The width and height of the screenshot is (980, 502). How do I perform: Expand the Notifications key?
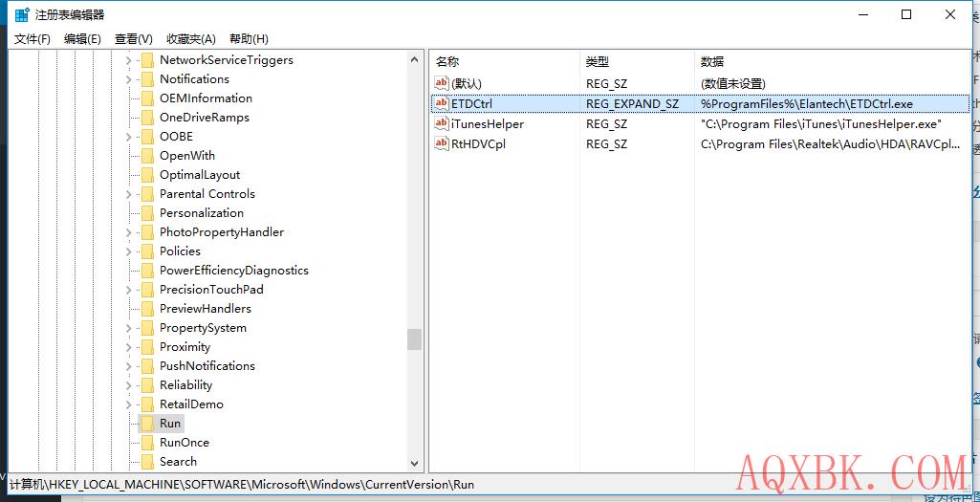129,79
